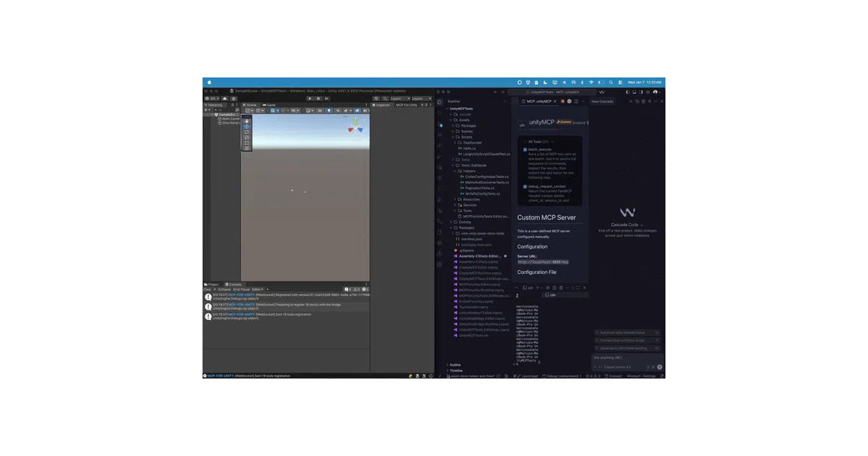
Task: Select the Rect transform tool in Scene
Action: coord(247,143)
